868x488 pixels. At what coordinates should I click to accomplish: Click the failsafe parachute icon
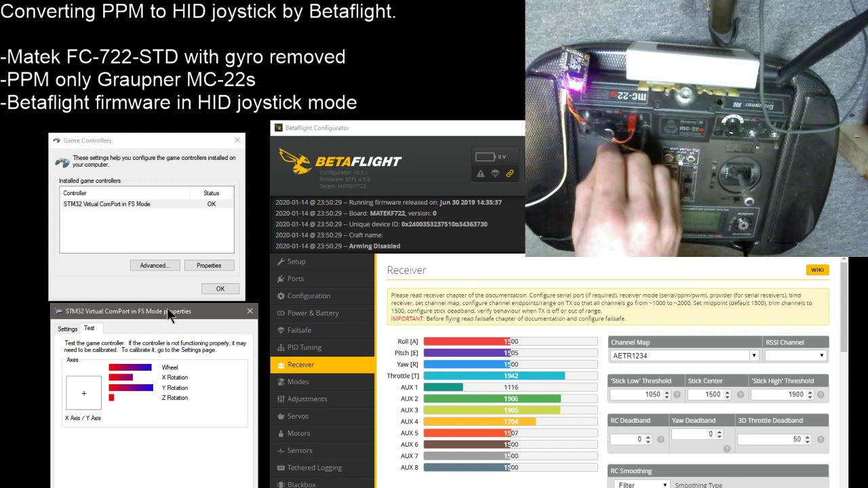coord(495,174)
